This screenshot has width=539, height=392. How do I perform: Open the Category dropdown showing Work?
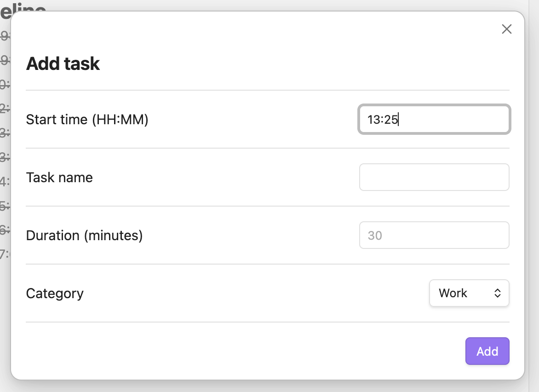pyautogui.click(x=469, y=293)
